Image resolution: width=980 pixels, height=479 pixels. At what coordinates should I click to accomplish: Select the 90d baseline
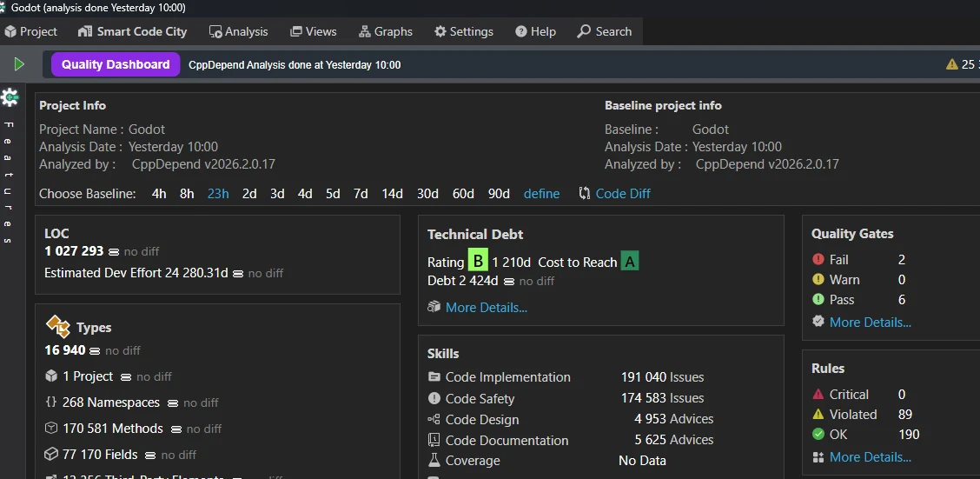click(x=499, y=194)
